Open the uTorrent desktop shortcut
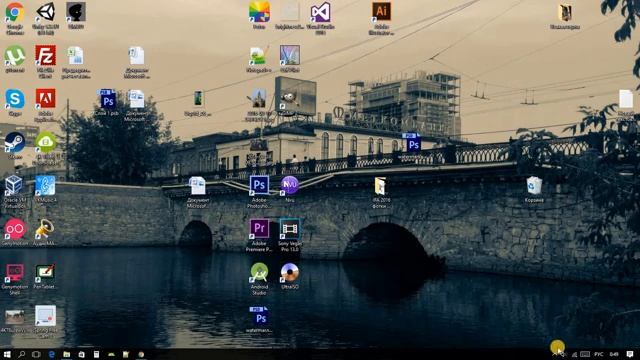Viewport: 640px width, 360px height. click(15, 56)
